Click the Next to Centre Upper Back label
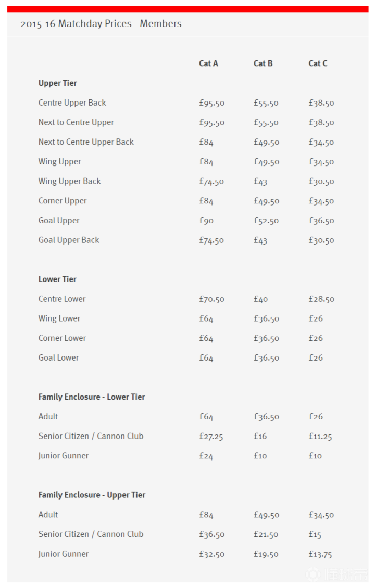 pyautogui.click(x=86, y=142)
